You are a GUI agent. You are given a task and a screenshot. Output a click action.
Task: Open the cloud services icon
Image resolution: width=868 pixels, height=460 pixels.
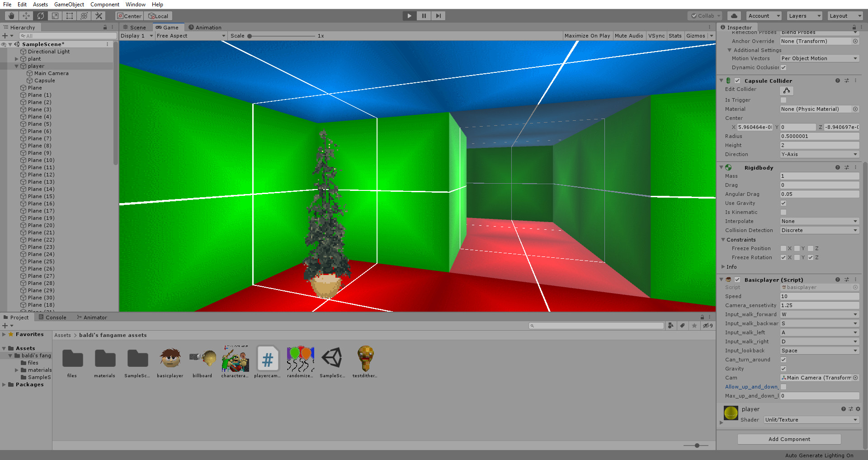pyautogui.click(x=734, y=16)
